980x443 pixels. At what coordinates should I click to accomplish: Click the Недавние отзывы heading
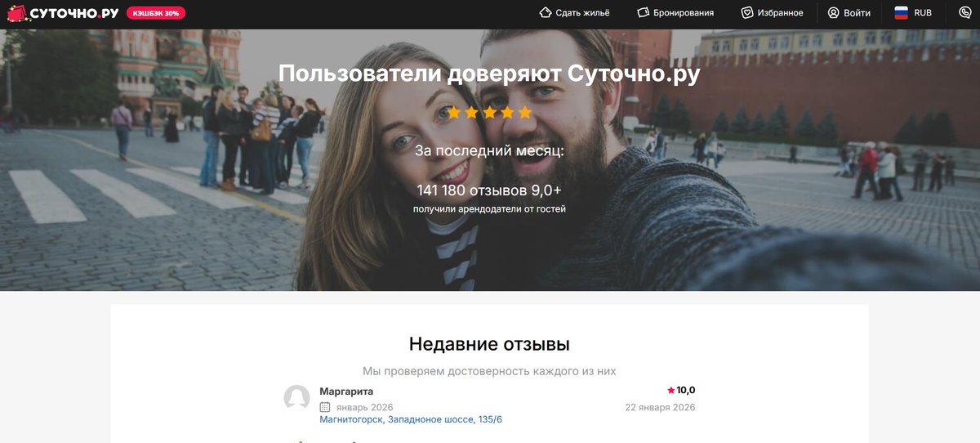point(489,342)
